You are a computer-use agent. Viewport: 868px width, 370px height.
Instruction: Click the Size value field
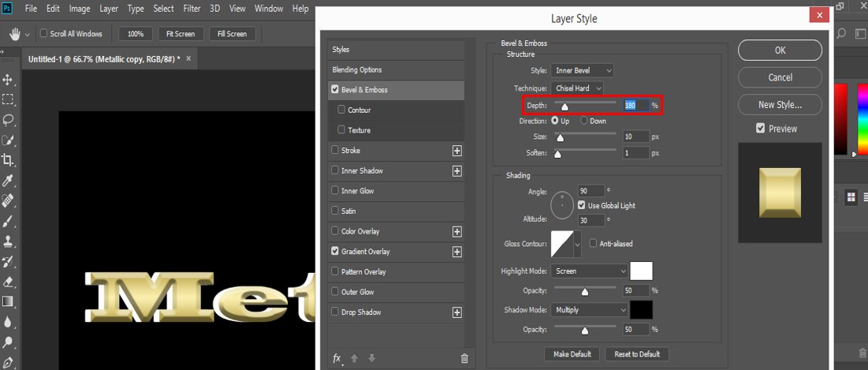(635, 136)
